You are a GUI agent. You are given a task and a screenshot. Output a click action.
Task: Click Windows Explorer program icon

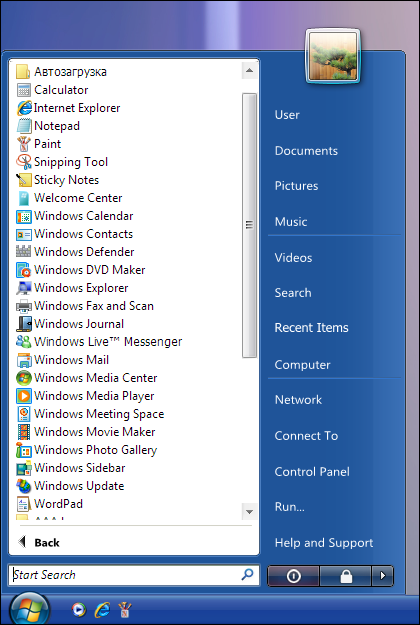click(24, 288)
